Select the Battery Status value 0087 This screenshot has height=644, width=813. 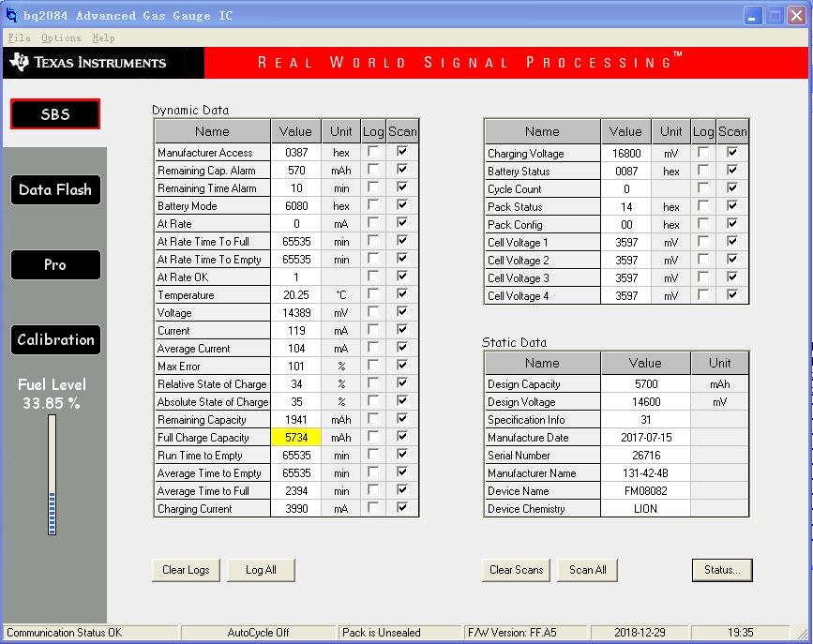(626, 172)
